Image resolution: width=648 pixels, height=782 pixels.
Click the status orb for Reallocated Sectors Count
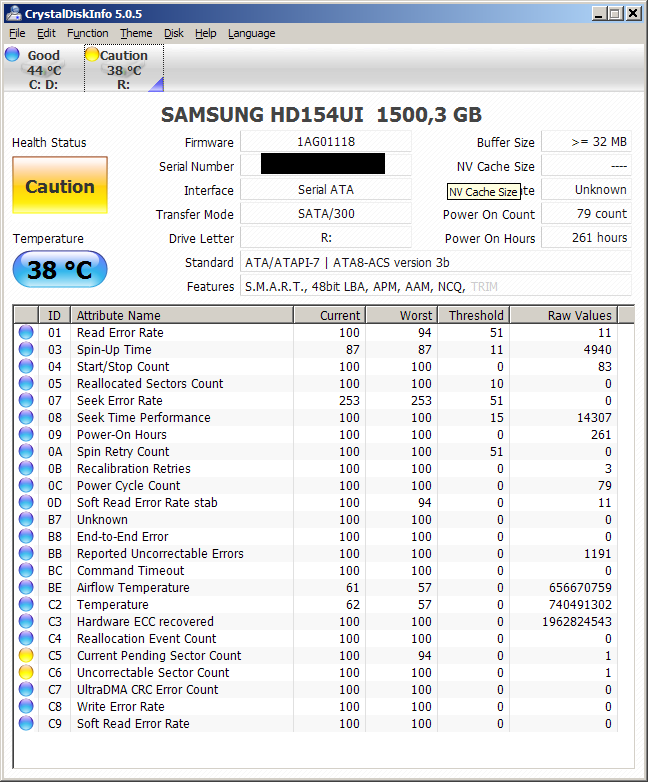[x=26, y=383]
